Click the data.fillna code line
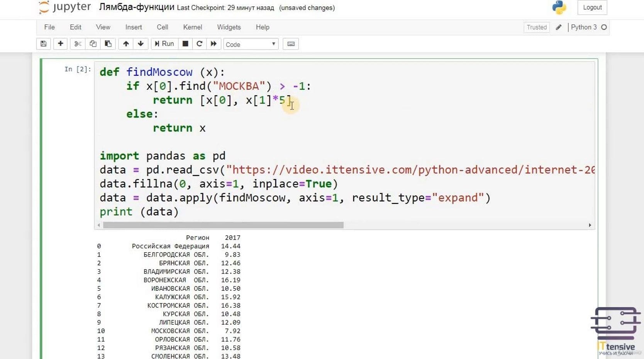Image resolution: width=644 pixels, height=359 pixels. 219,184
